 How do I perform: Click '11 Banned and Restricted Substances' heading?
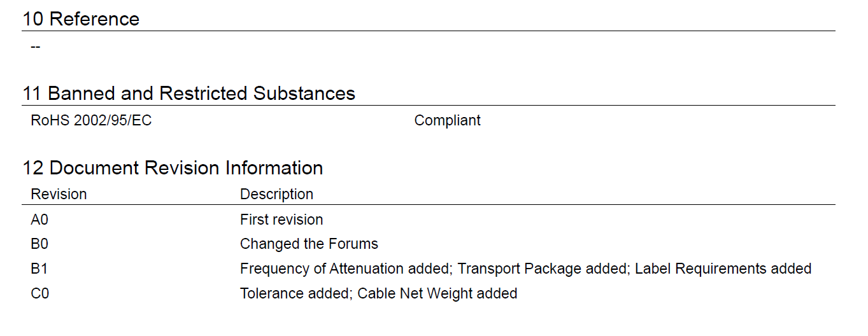click(x=189, y=94)
